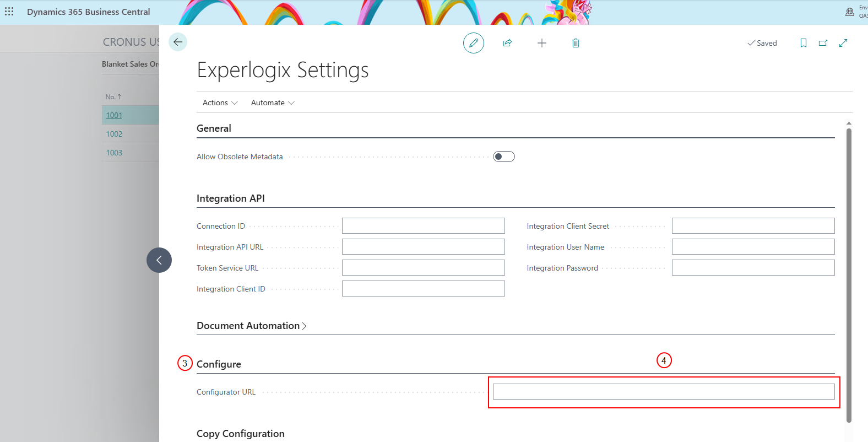Screen dimensions: 868x442
Task: Click the CRONUS company name
Action: [131, 42]
